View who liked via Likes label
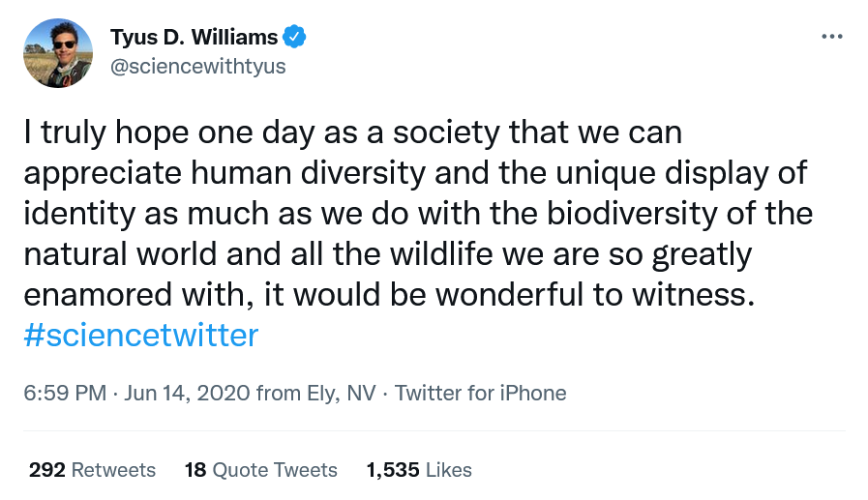The image size is (868, 500). (x=449, y=470)
